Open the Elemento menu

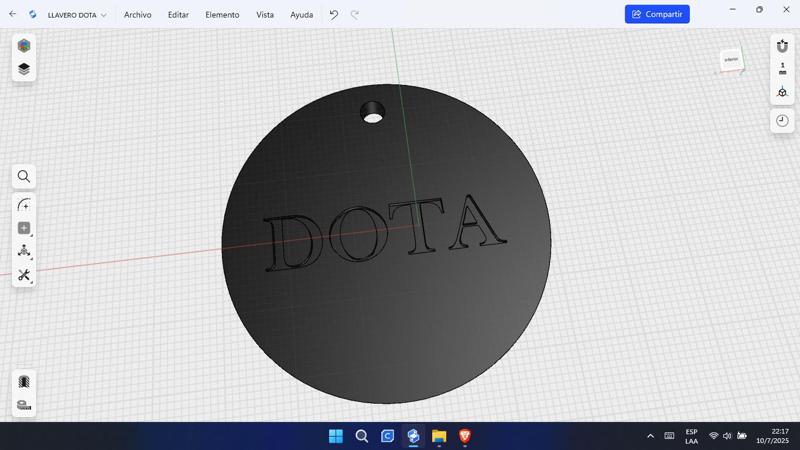pos(222,15)
